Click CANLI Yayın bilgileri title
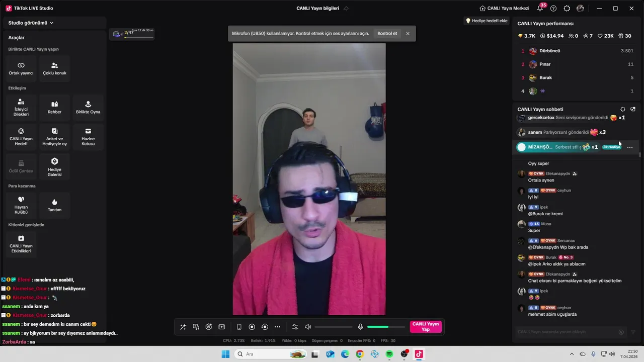This screenshot has height=362, width=644. coord(317,9)
